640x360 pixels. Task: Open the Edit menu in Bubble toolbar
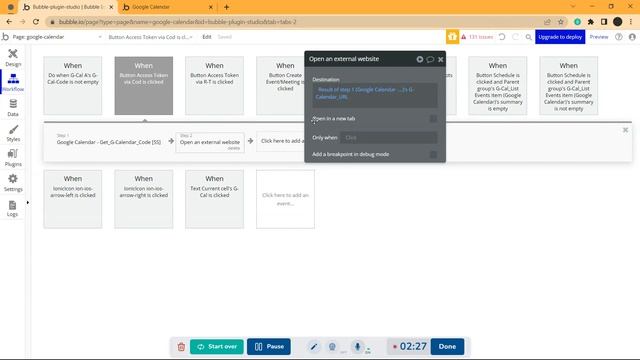(x=207, y=37)
